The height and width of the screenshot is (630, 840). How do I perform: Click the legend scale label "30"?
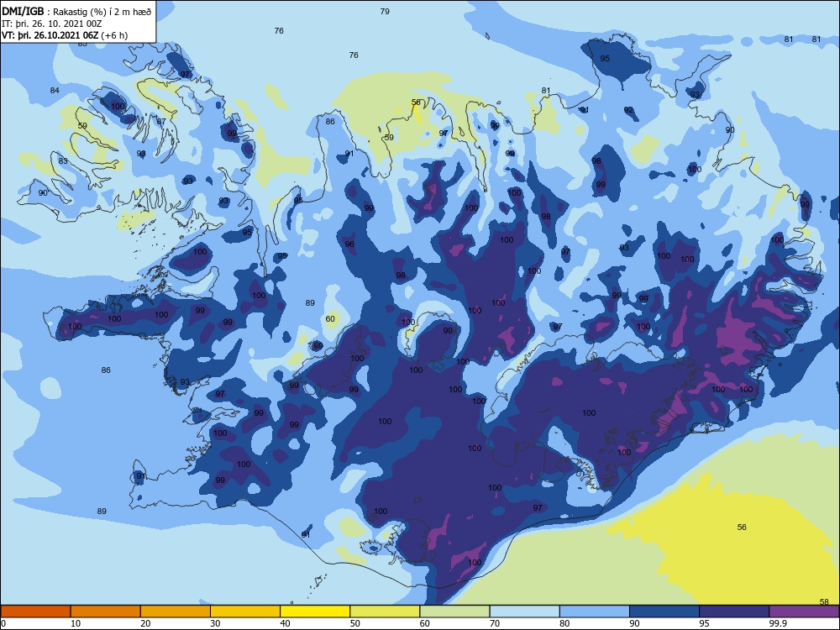point(215,623)
